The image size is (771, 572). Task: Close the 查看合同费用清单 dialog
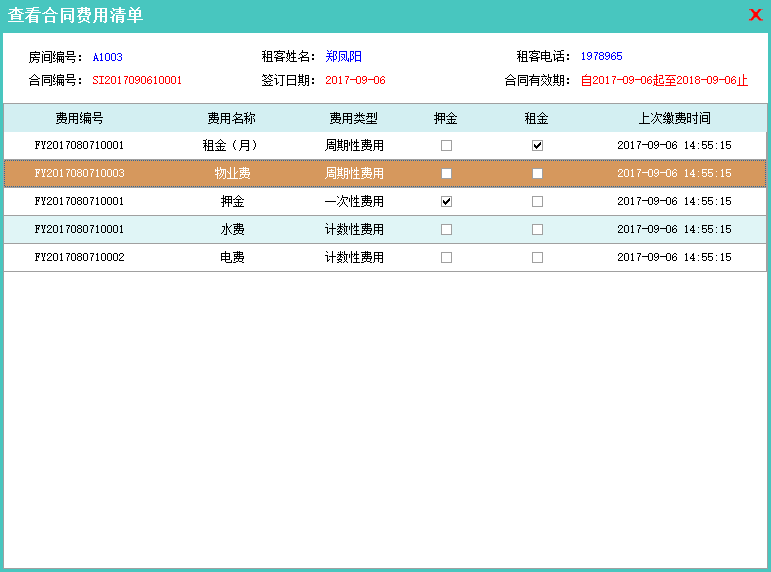pos(755,15)
